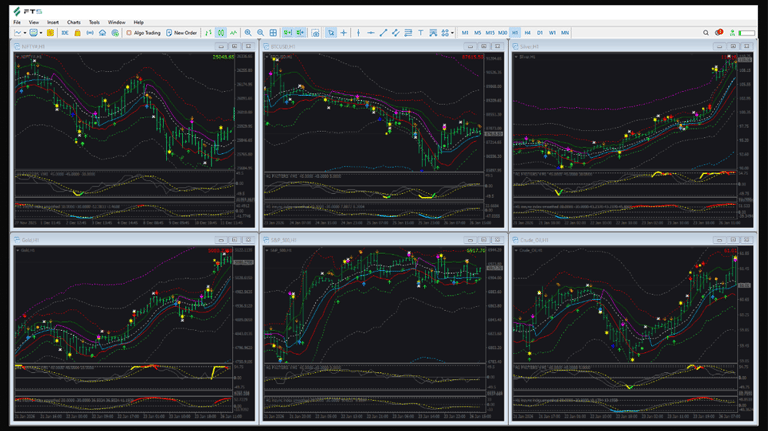The width and height of the screenshot is (768, 431).
Task: Open the Market Watch symbols icon
Action: click(x=50, y=33)
